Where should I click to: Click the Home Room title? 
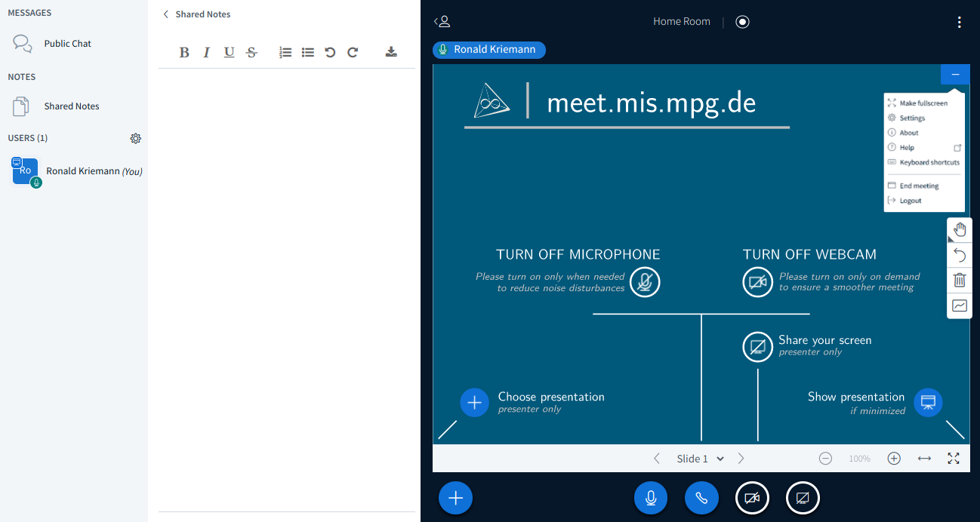tap(682, 22)
